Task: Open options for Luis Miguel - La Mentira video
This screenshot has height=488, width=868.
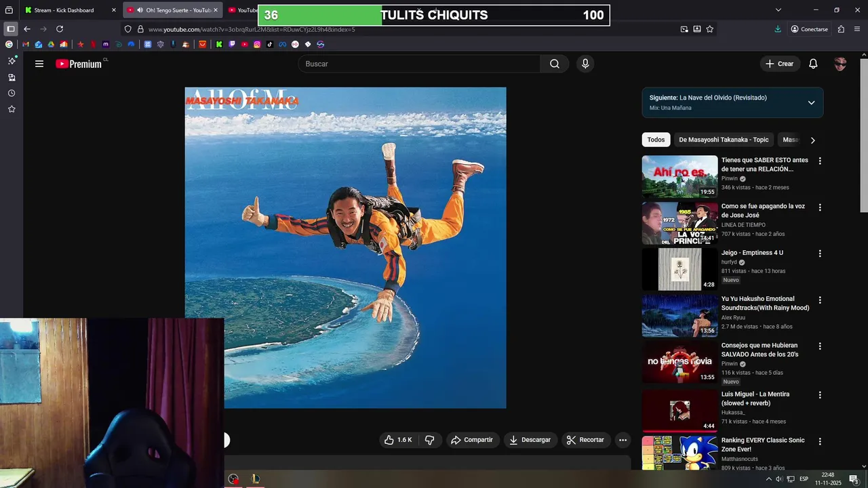Action: [x=820, y=394]
